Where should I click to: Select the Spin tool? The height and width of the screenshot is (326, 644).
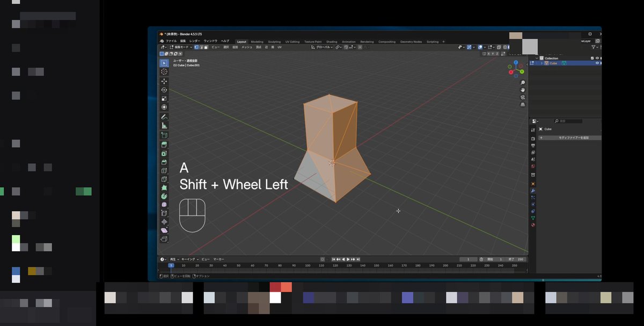pos(164,195)
